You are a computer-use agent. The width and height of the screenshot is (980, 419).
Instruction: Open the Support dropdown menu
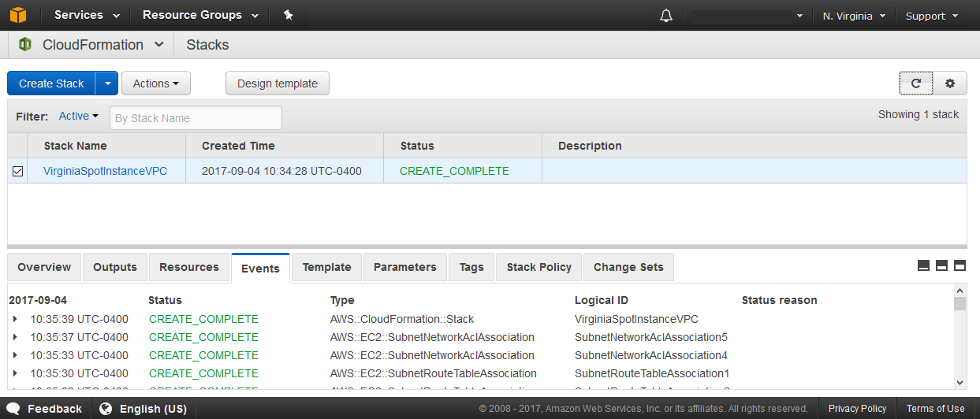pyautogui.click(x=932, y=16)
